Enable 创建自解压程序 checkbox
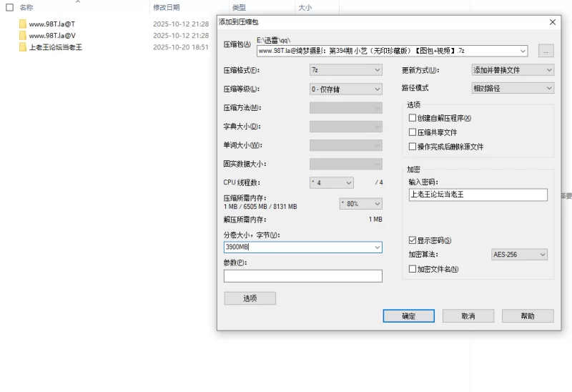Image resolution: width=572 pixels, height=392 pixels. coord(413,118)
